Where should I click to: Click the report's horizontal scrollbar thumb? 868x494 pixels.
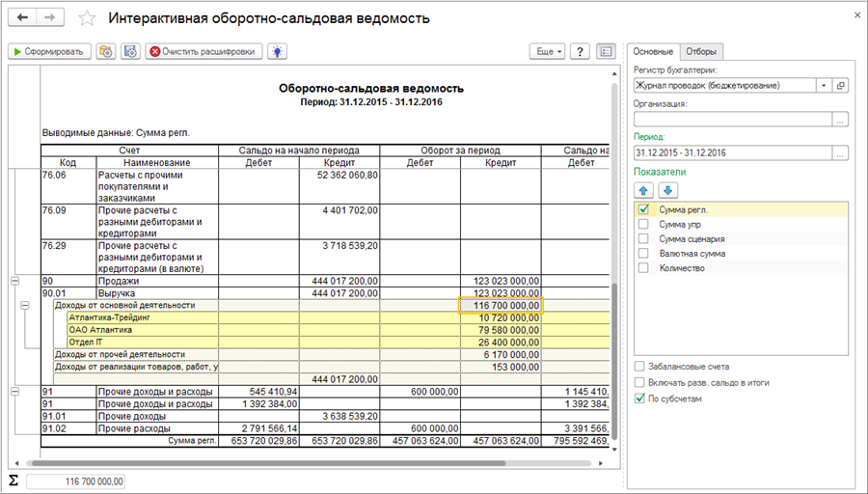[268, 463]
